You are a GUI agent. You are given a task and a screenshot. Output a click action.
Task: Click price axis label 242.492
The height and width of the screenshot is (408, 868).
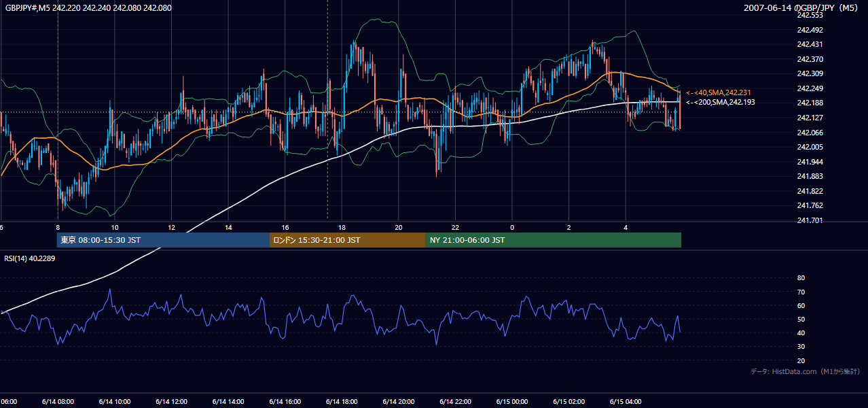[x=810, y=30]
